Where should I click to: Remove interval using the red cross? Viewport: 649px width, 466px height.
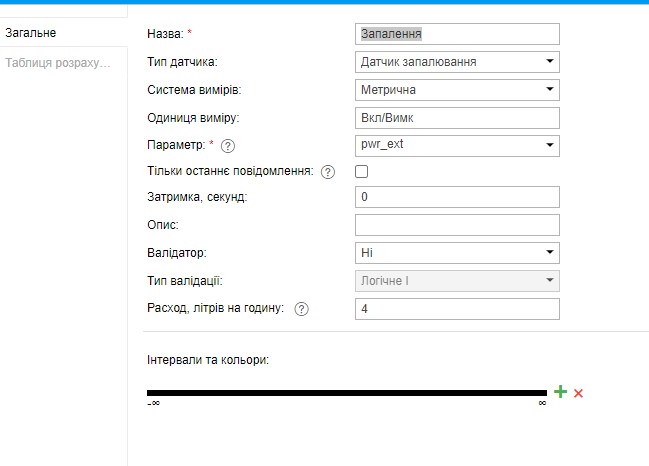click(578, 393)
